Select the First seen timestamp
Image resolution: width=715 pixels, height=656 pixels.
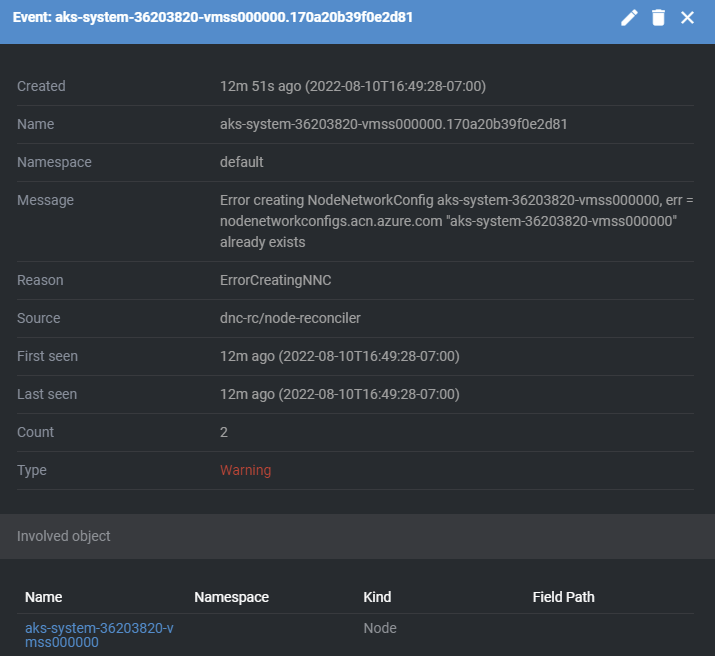pos(339,356)
